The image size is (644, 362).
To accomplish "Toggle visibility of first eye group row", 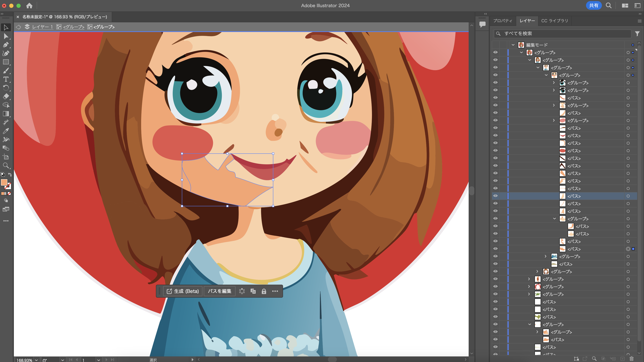I will point(495,83).
